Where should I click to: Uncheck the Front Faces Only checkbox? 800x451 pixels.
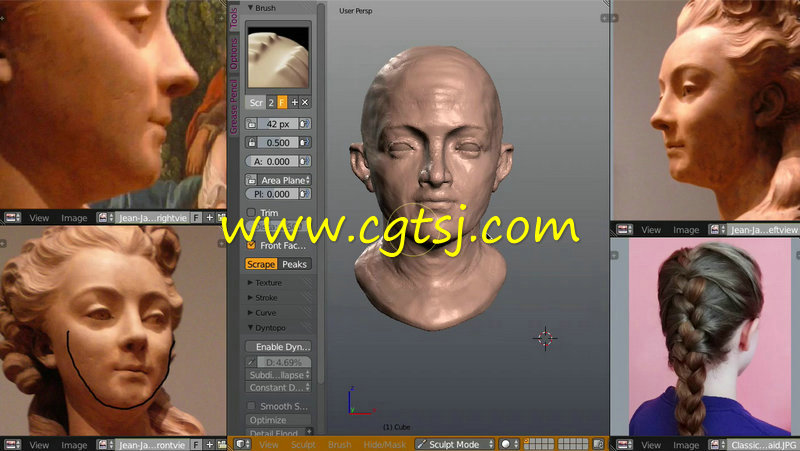pos(251,245)
